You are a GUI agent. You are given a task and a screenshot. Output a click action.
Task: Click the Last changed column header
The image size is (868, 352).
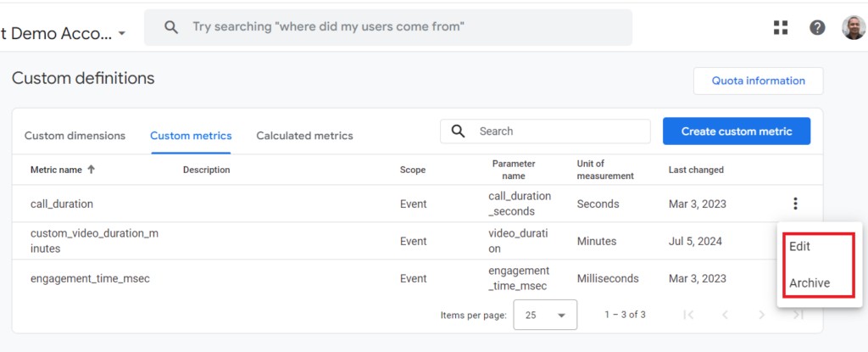click(x=696, y=170)
